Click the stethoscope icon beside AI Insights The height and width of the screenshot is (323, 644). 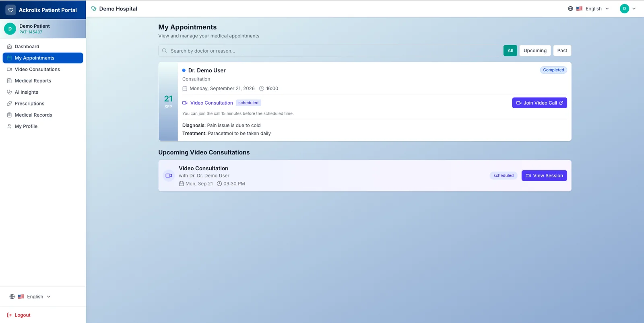pyautogui.click(x=9, y=92)
